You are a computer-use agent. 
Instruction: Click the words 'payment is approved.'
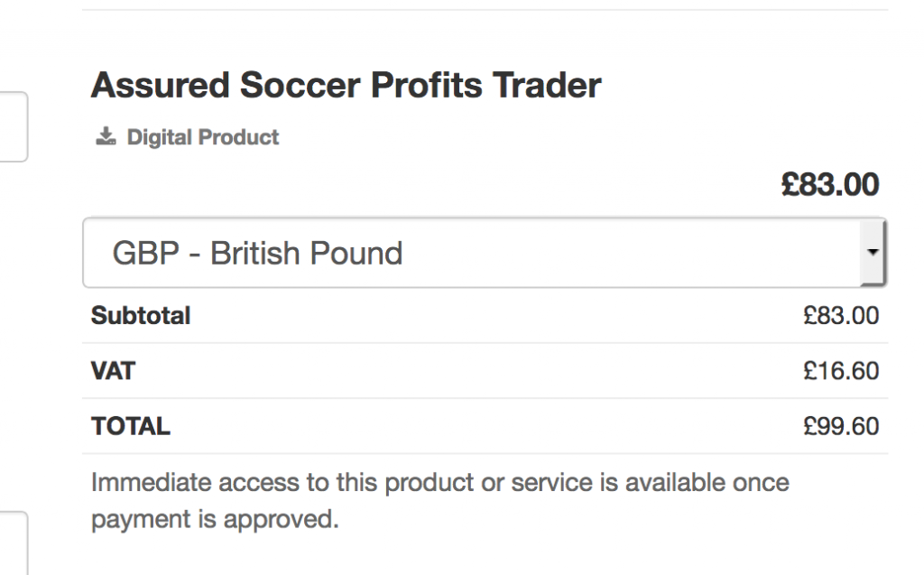click(215, 520)
